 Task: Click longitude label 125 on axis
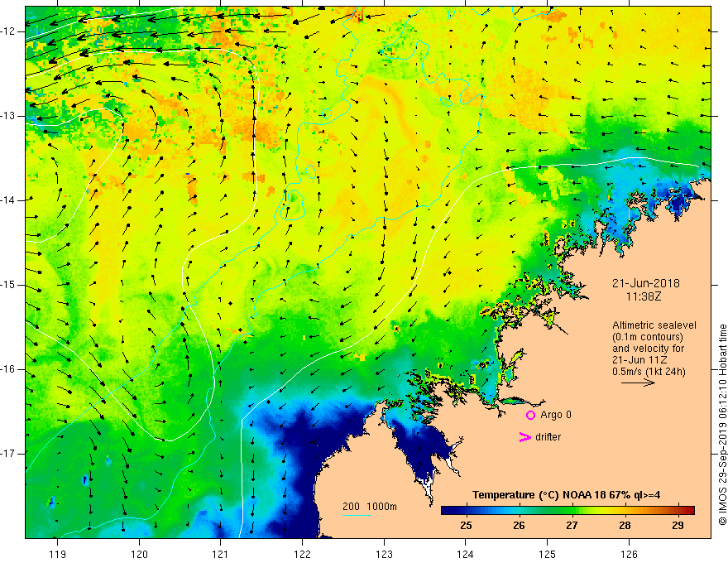(x=548, y=554)
